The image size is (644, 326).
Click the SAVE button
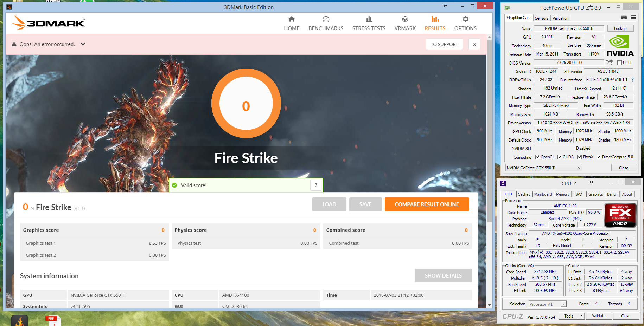coord(365,204)
